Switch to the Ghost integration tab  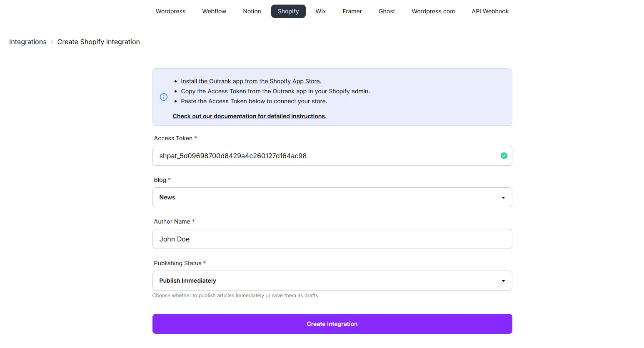click(386, 11)
